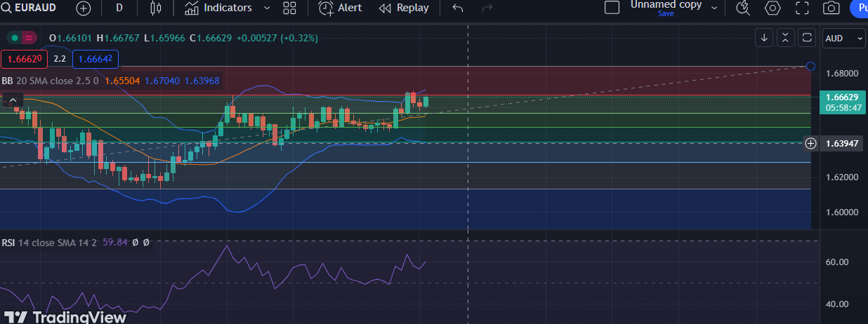Open the AUD currency dropdown
The height and width of the screenshot is (324, 868).
click(x=844, y=39)
